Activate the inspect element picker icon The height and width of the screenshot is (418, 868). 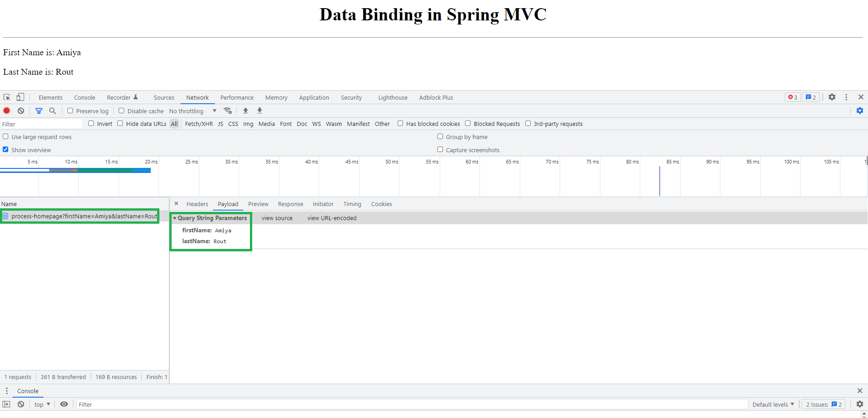7,97
